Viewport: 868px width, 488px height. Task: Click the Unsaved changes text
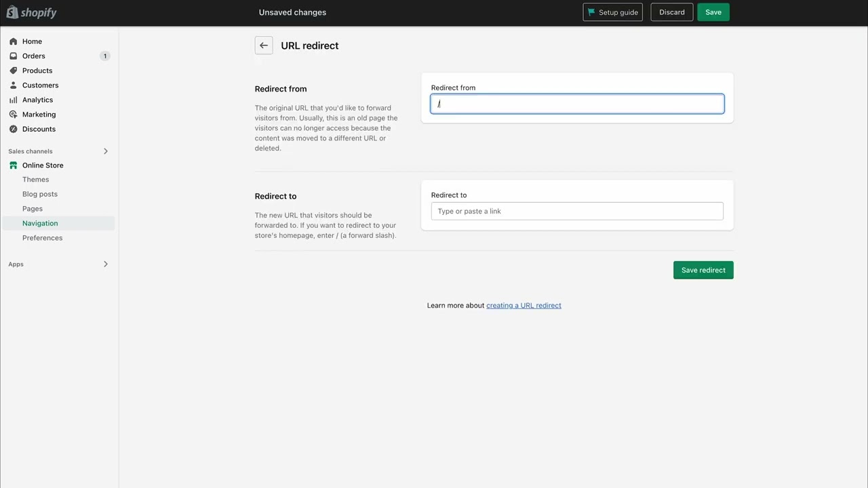(292, 12)
